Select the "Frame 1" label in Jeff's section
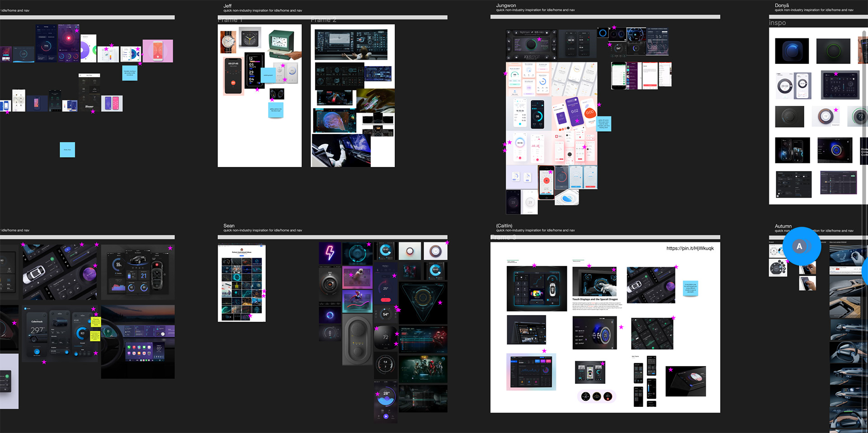The height and width of the screenshot is (433, 868). pos(230,20)
